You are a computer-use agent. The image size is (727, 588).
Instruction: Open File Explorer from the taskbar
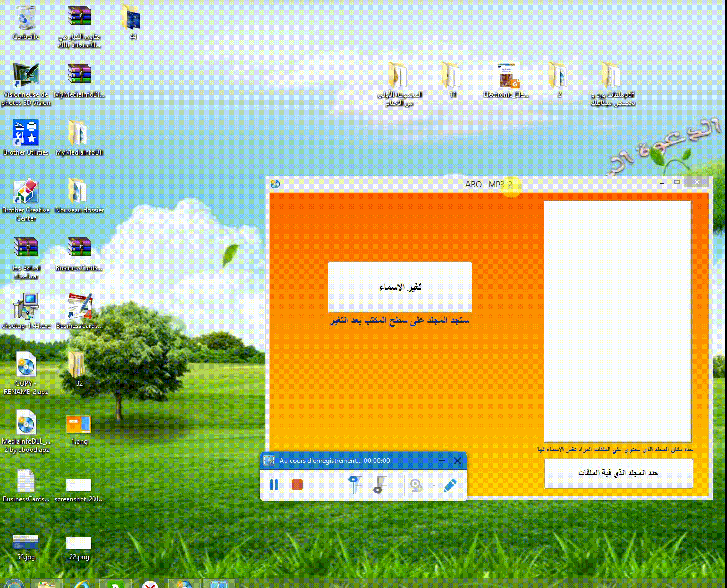point(46,583)
